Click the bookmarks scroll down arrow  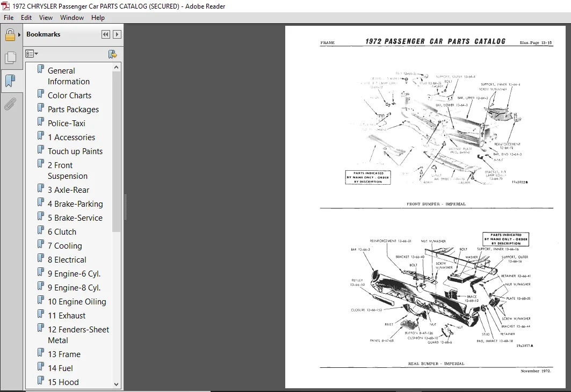[x=116, y=384]
